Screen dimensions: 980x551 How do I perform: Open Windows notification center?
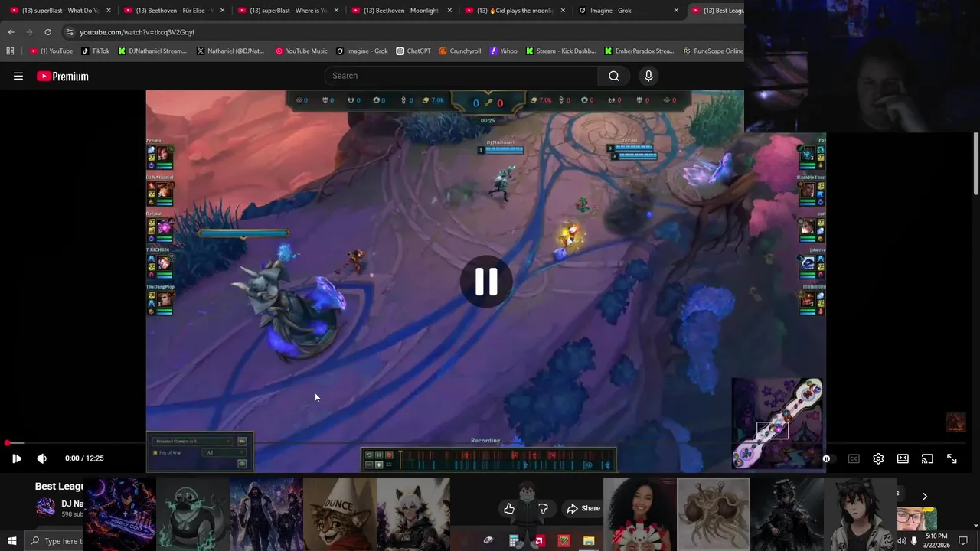(965, 541)
